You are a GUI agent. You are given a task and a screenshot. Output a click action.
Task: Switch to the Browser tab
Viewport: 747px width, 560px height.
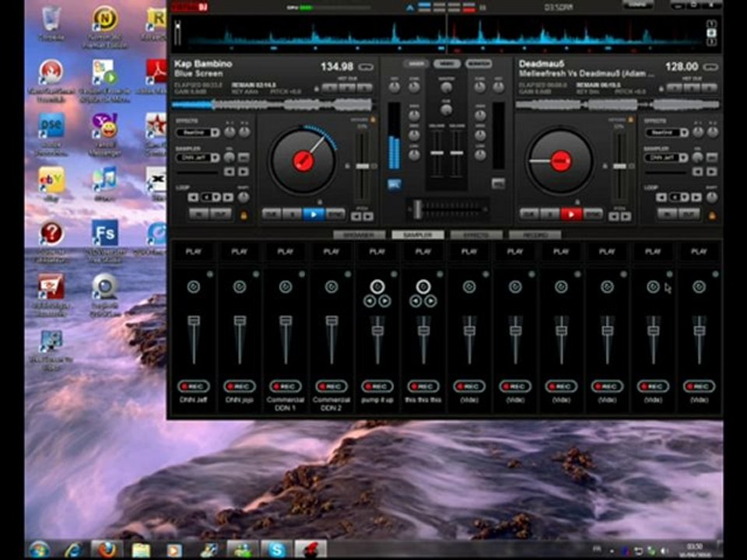coord(359,235)
